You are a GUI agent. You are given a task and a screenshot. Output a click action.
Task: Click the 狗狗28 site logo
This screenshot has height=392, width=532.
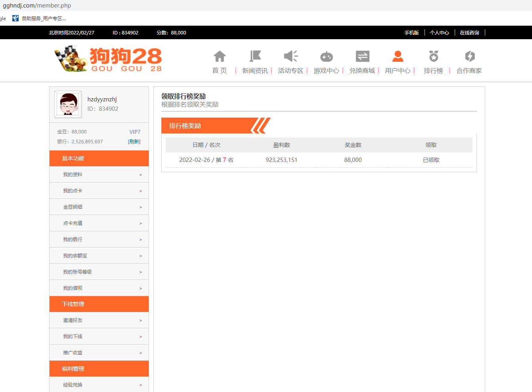click(108, 59)
